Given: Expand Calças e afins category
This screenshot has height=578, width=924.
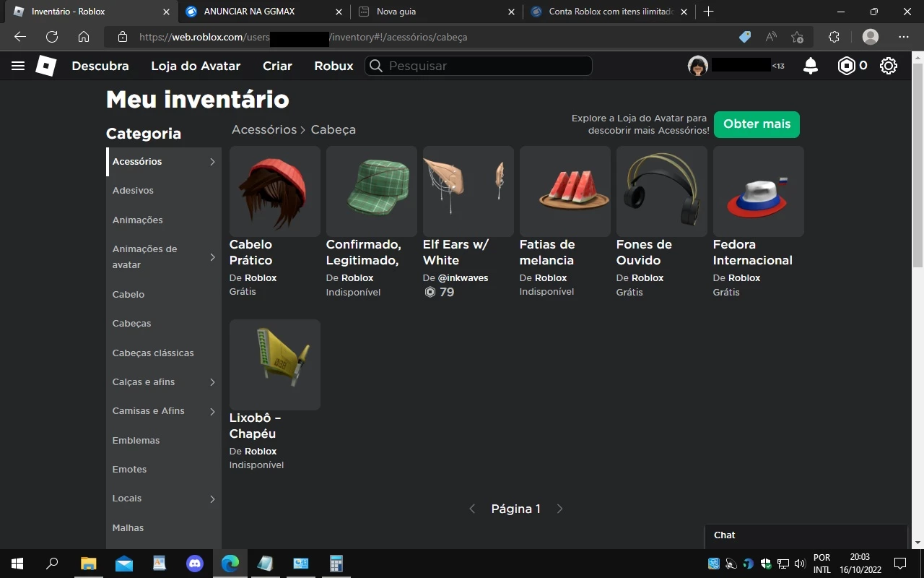Looking at the screenshot, I should [x=212, y=382].
